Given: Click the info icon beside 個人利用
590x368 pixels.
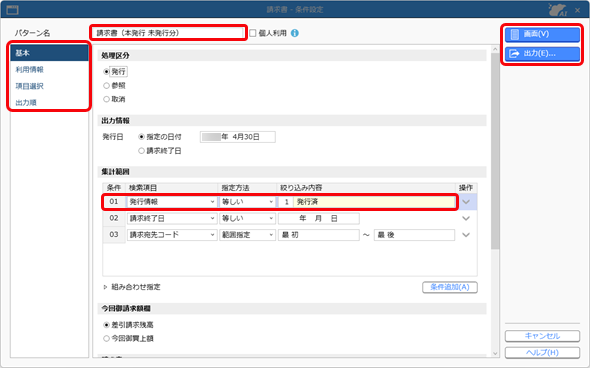Looking at the screenshot, I should point(295,33).
